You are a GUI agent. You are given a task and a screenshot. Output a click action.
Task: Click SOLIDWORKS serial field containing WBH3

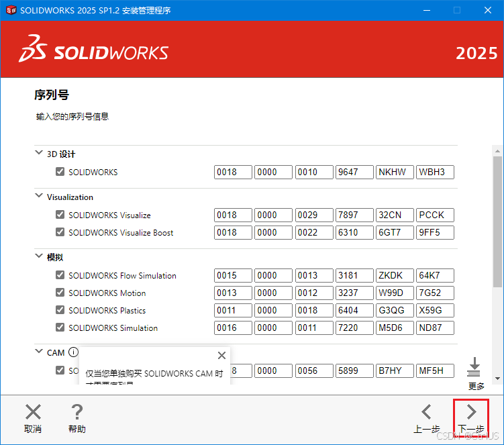click(x=436, y=172)
